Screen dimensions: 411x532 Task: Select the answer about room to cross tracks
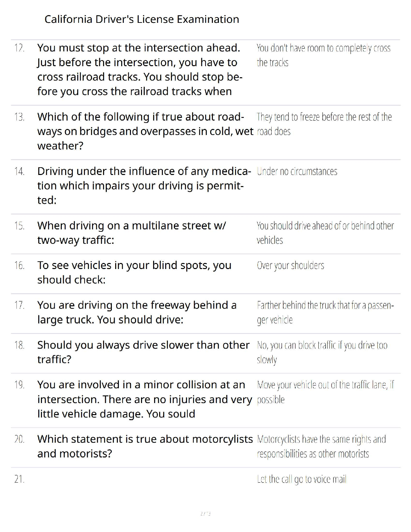323,55
